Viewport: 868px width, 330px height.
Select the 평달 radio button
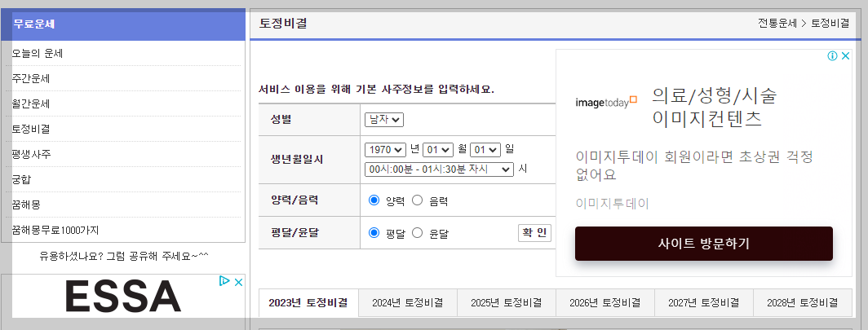tap(374, 233)
